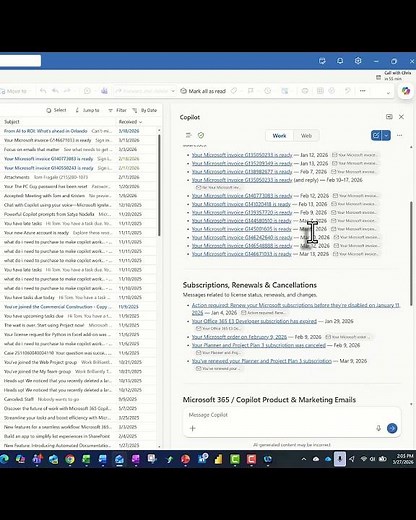Click the microphone icon in the Copilot box
Image resolution: width=416 pixels, height=520 pixels.
378,428
